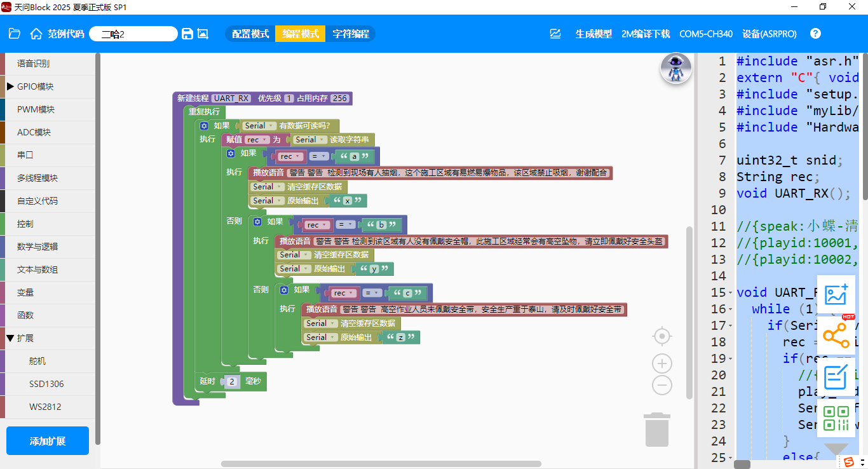Open the Serial dropdown in 有数据可读吗 block

tap(259, 126)
